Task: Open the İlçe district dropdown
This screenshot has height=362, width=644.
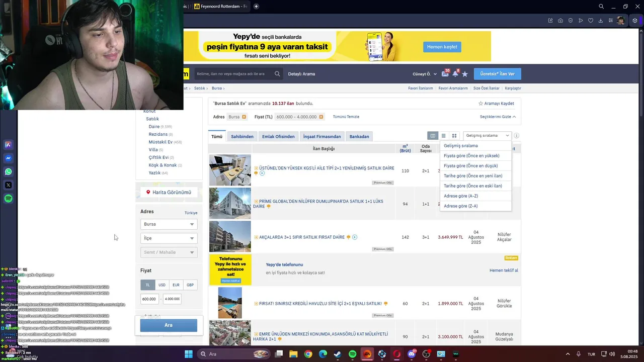Action: click(169, 238)
